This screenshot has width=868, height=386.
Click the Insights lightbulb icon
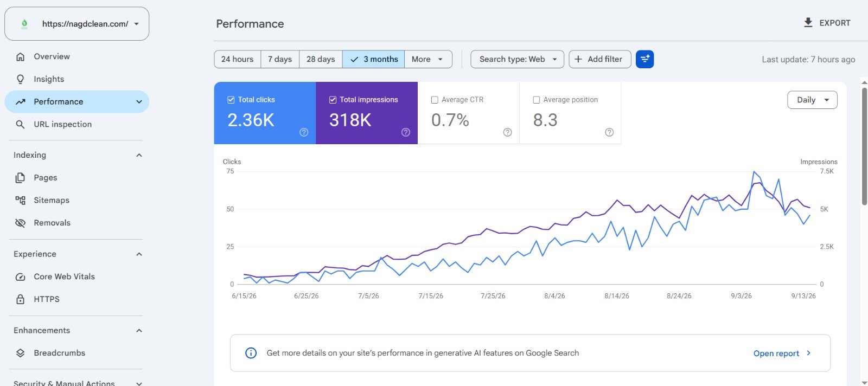(20, 79)
